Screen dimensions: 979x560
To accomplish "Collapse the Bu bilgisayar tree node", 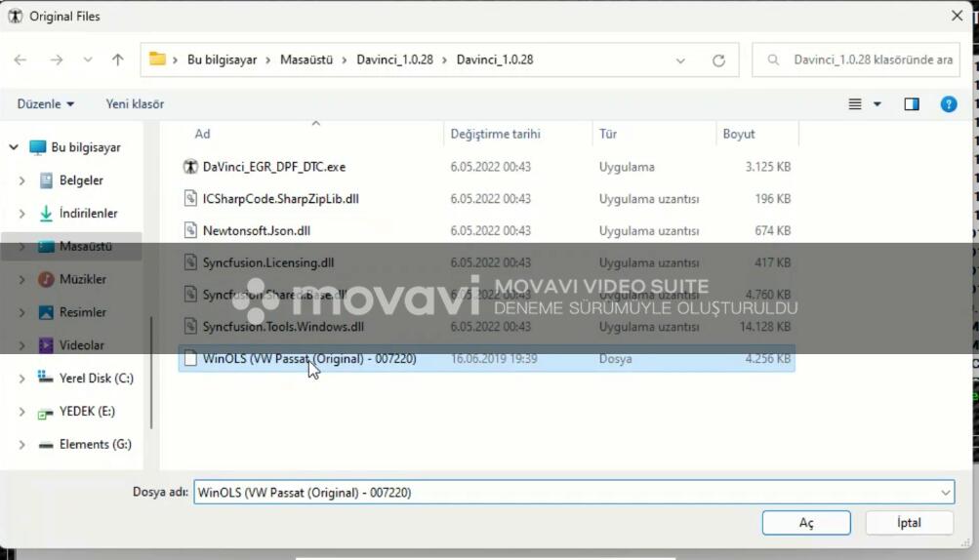I will point(14,147).
